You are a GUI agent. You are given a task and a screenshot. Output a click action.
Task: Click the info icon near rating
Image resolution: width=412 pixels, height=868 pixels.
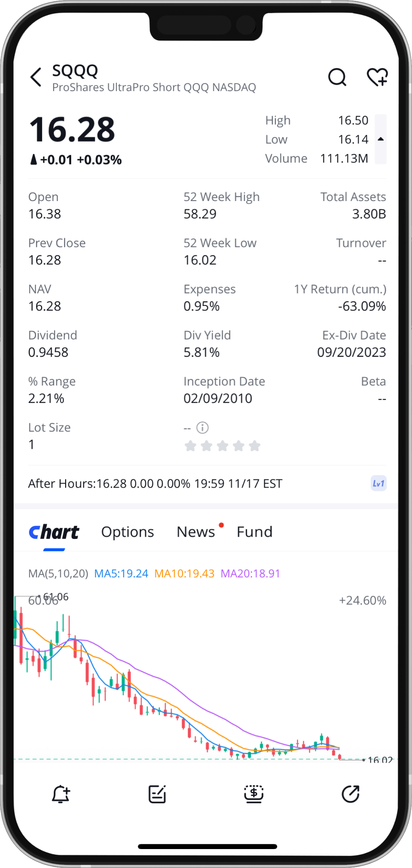202,428
